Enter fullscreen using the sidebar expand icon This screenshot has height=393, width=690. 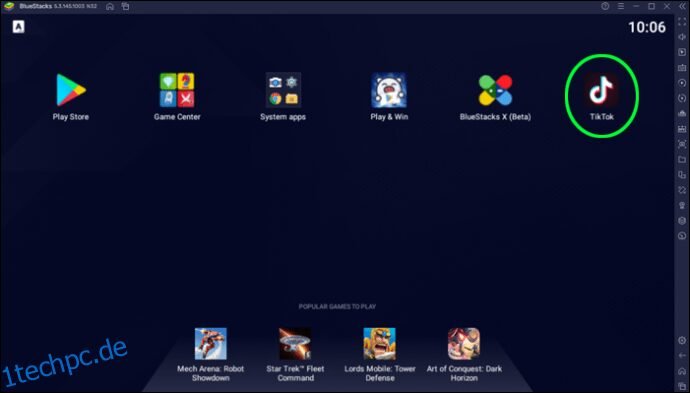click(x=682, y=22)
